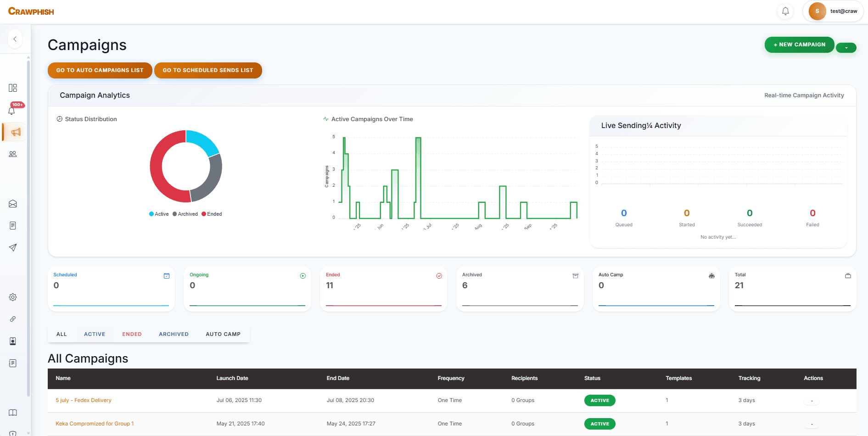Image resolution: width=868 pixels, height=436 pixels.
Task: Select the Templates document icon in sidebar
Action: pyautogui.click(x=13, y=225)
